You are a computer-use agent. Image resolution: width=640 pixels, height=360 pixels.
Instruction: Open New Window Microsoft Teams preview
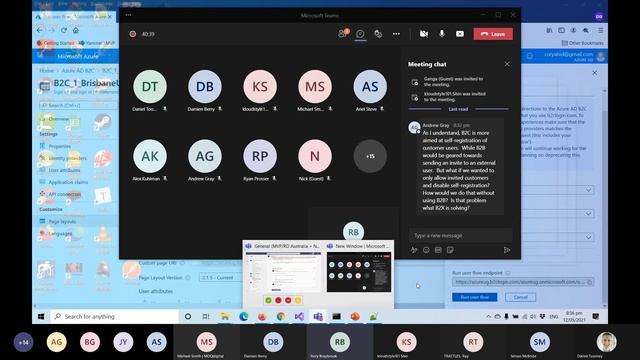click(359, 271)
